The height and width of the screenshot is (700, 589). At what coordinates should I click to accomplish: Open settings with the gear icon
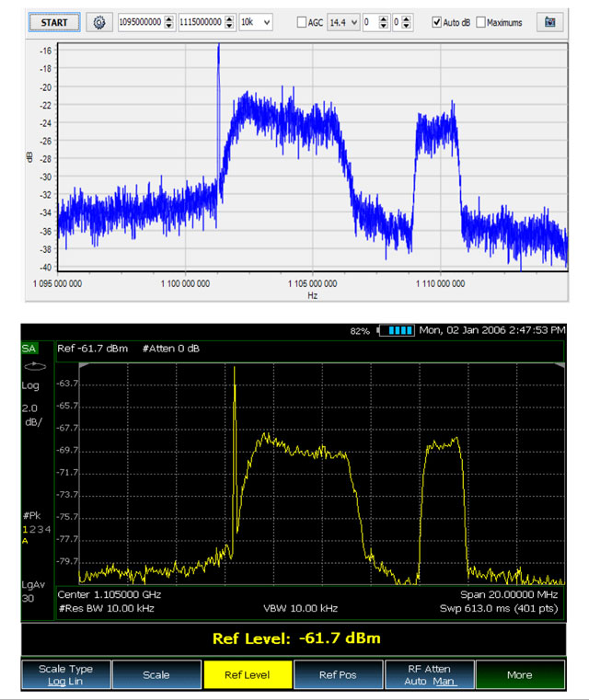coord(100,21)
